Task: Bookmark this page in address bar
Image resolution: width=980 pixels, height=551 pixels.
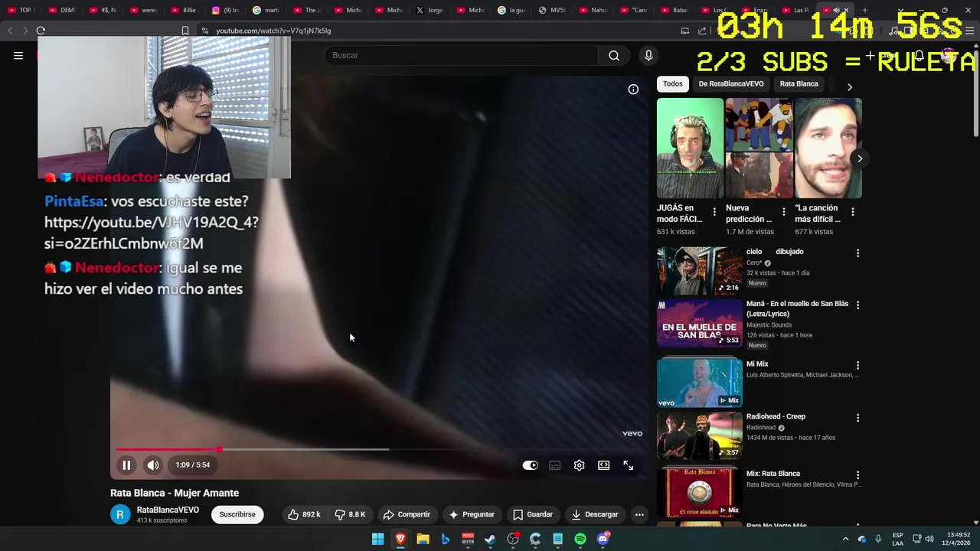Action: 185,31
